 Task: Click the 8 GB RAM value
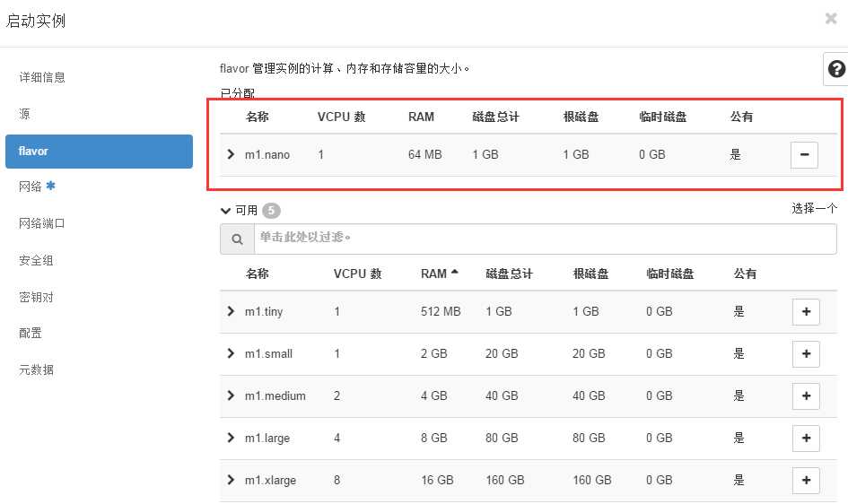[x=433, y=439]
